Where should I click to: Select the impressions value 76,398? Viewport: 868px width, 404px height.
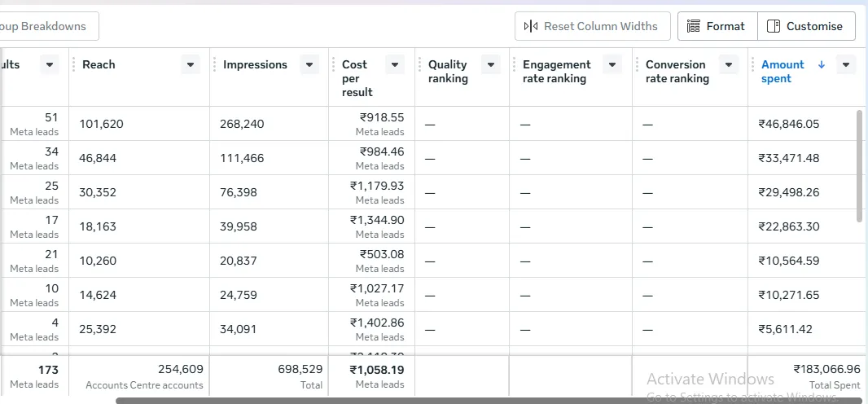239,192
